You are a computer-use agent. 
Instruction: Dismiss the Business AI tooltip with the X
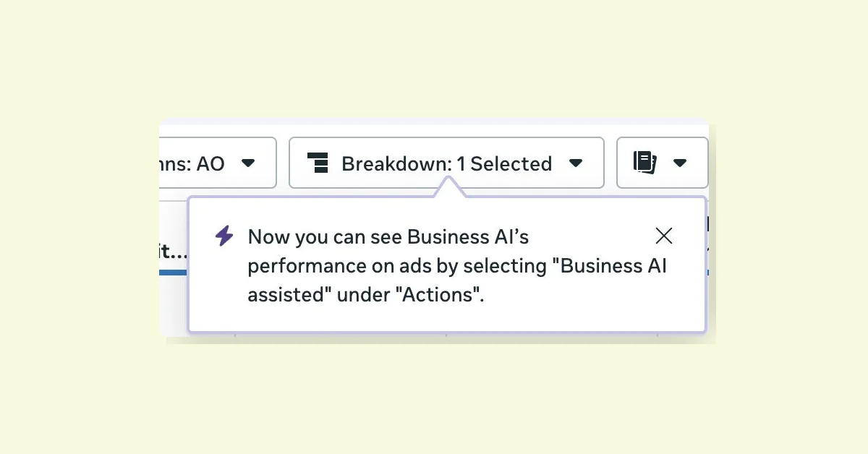(x=663, y=236)
